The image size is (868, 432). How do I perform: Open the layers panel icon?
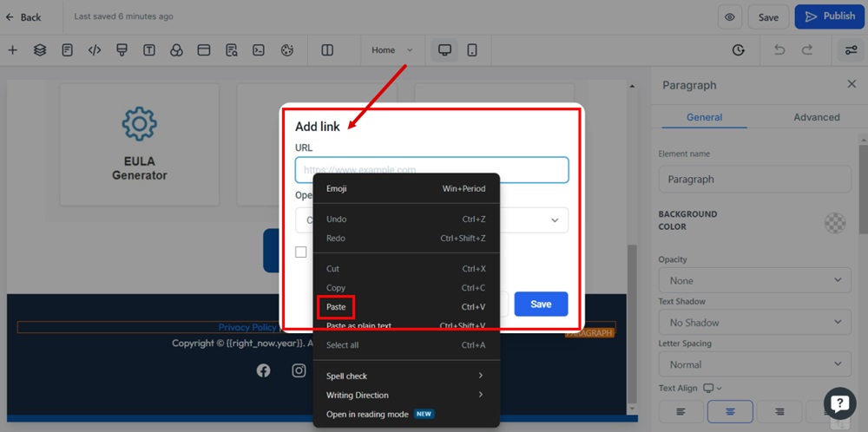pos(40,50)
